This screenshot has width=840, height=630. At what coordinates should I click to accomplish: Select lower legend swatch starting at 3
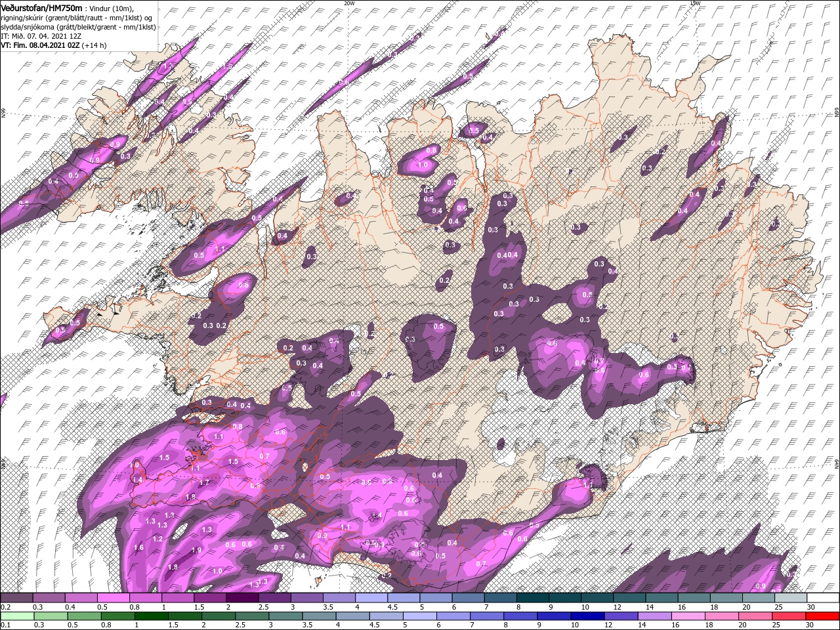[x=285, y=616]
